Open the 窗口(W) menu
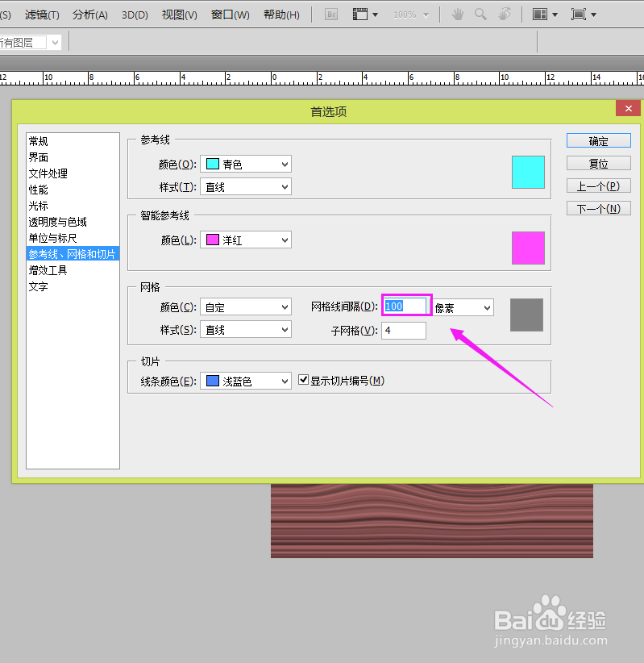This screenshot has height=663, width=644. pos(231,15)
